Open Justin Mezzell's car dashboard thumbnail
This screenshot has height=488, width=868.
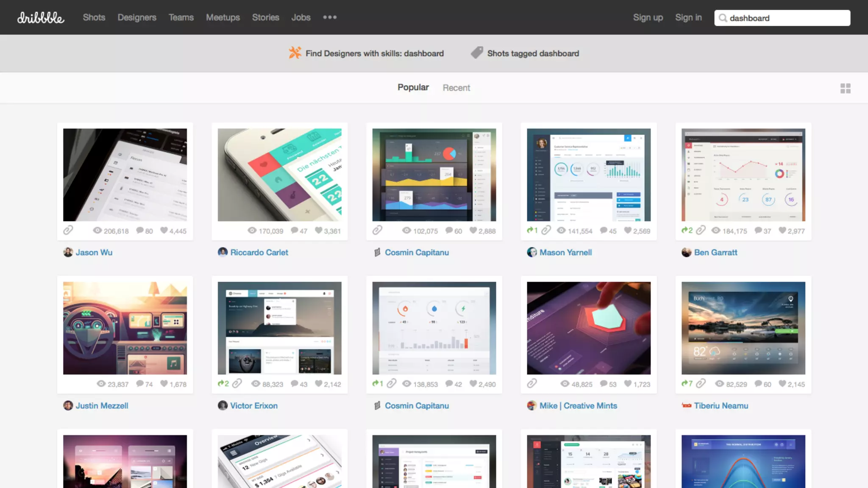coord(125,328)
